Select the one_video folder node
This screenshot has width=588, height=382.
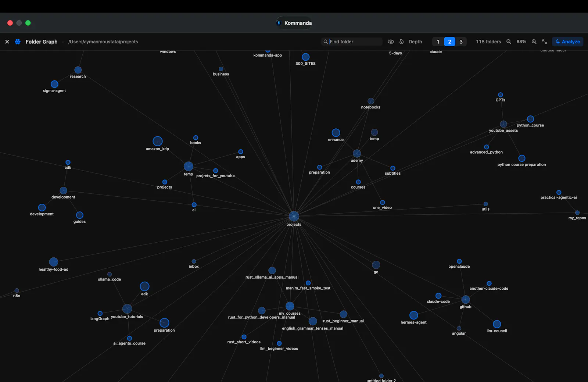(383, 203)
